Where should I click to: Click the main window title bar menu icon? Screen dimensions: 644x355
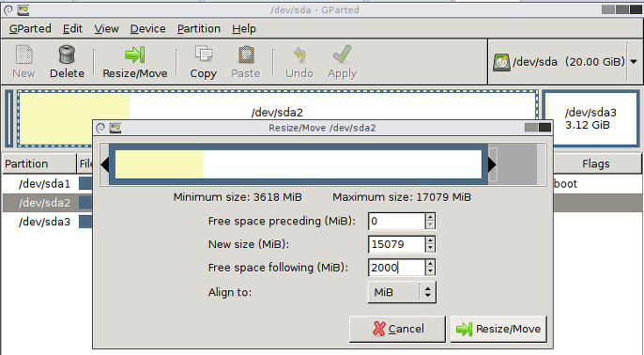8,9
